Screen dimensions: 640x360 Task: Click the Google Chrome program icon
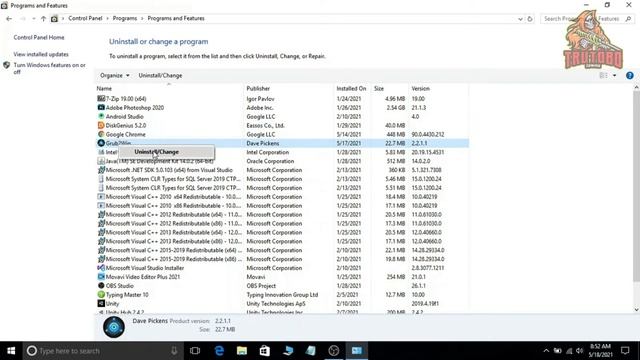(101, 134)
